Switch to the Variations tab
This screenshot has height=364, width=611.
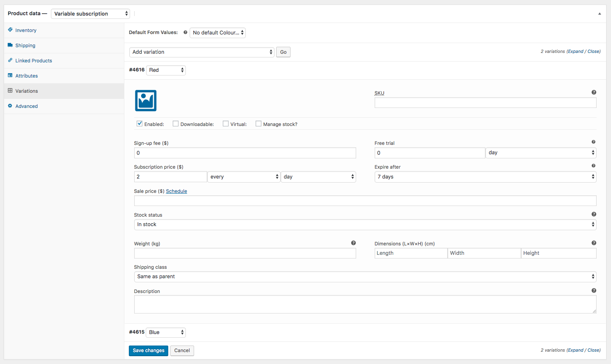[27, 91]
